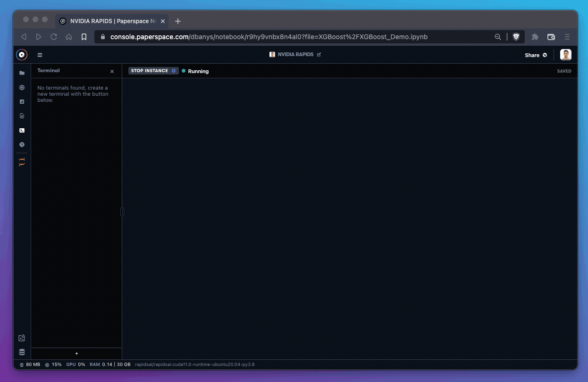
Task: Click the panel resize handle beside Terminal
Action: tap(122, 212)
